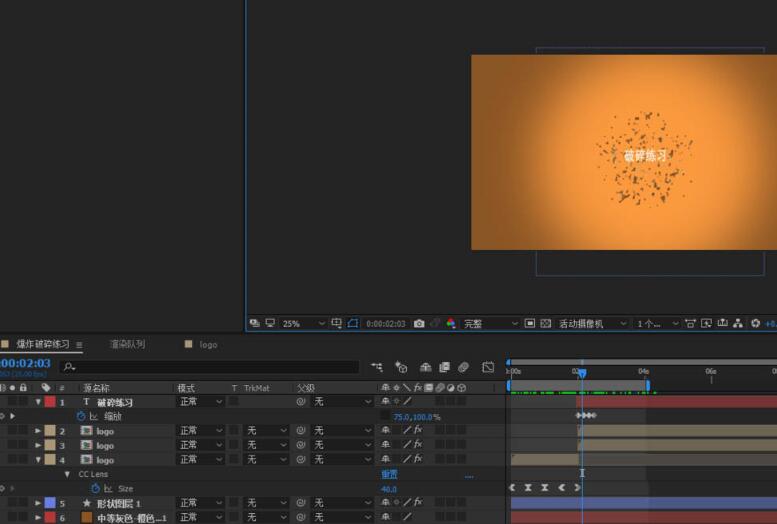
Task: Open panel menu of 爆炸破碎练习 tab
Action: [x=79, y=345]
